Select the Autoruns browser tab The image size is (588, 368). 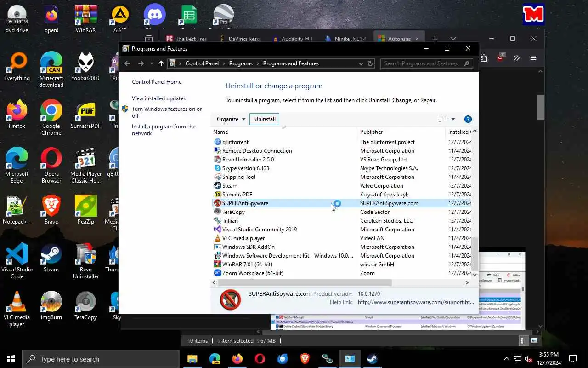(x=400, y=39)
